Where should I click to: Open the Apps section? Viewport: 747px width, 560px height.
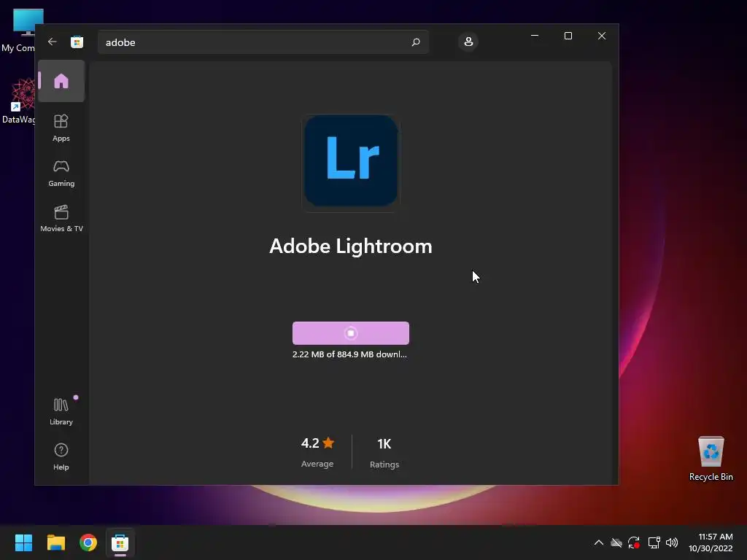point(61,128)
